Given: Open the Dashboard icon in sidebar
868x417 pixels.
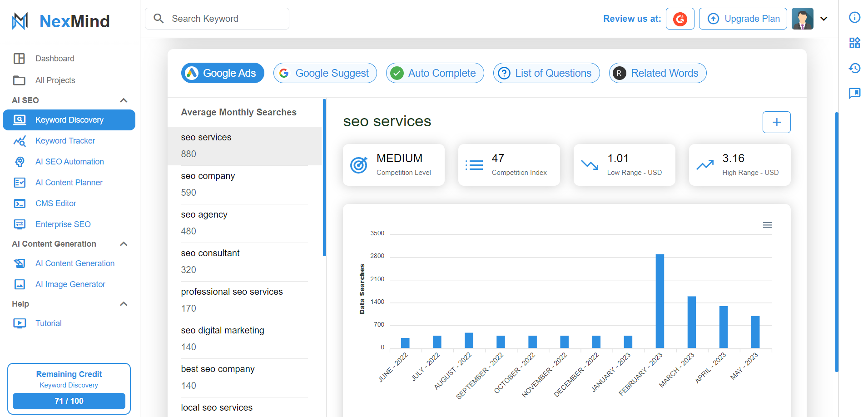Looking at the screenshot, I should 19,59.
